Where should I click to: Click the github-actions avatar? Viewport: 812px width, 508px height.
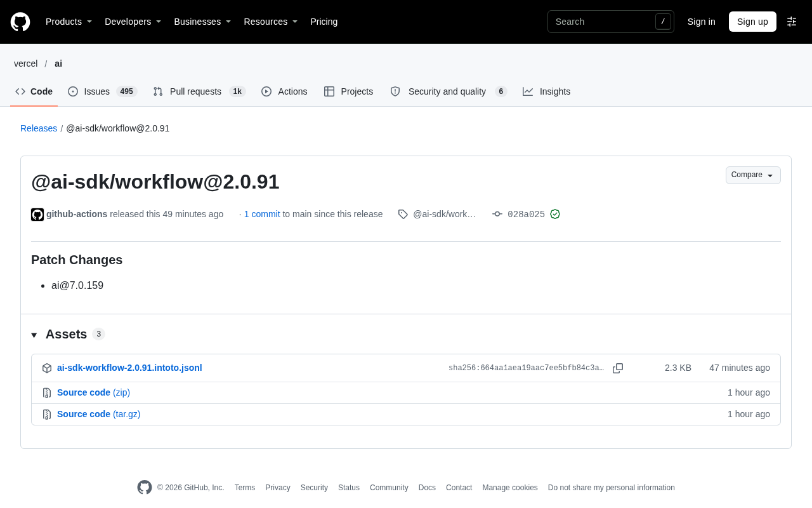pyautogui.click(x=37, y=215)
